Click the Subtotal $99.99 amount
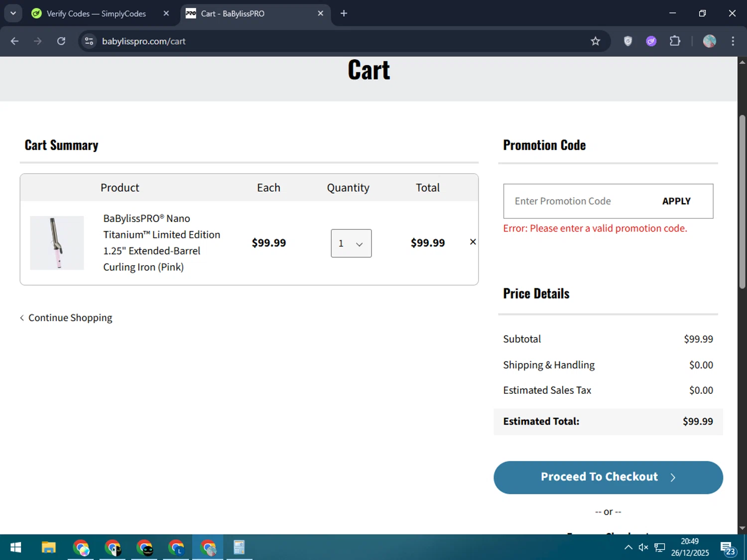 (698, 339)
